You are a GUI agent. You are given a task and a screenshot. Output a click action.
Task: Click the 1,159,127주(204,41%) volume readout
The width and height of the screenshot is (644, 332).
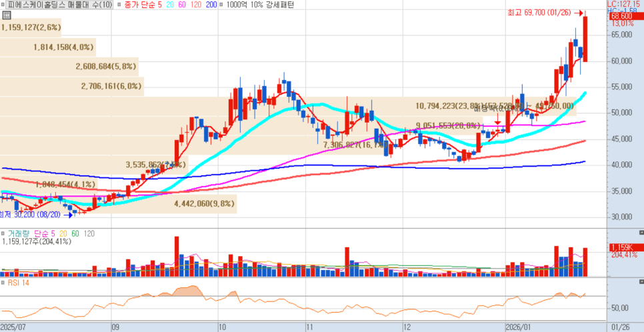click(37, 241)
